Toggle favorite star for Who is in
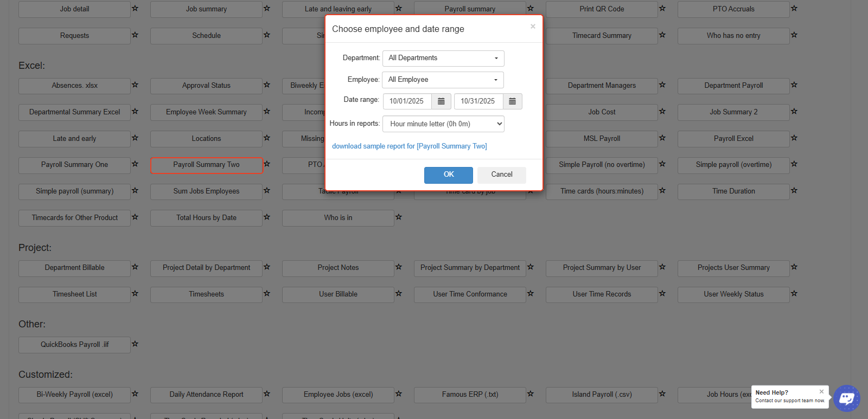Image resolution: width=868 pixels, height=419 pixels. pos(399,217)
